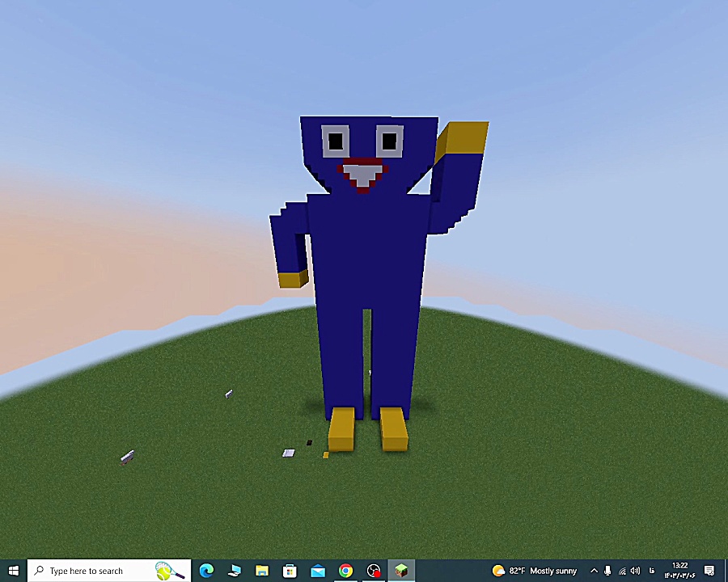Click the figure's red and white mouth
Image resolution: width=728 pixels, height=582 pixels.
pos(363,175)
